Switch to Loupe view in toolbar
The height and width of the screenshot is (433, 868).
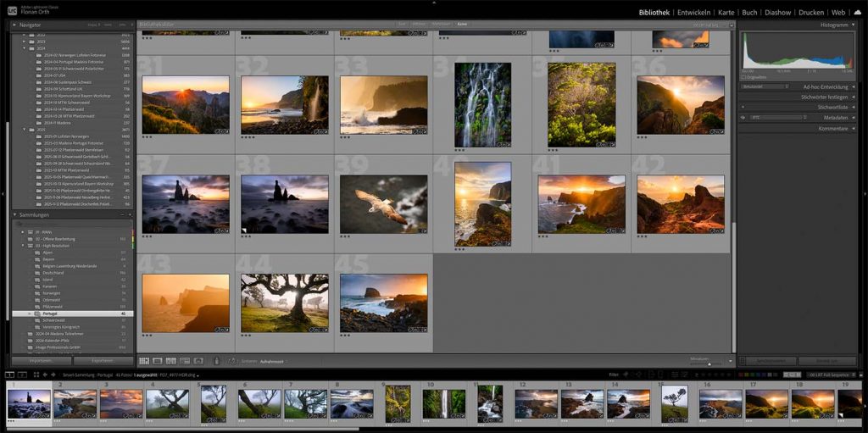coord(157,361)
